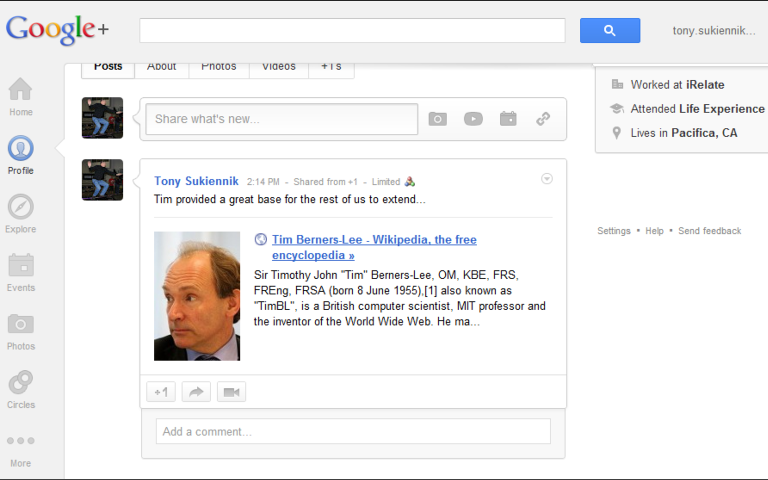Viewport: 768px width, 480px height.
Task: Open the Tim Berners-Lee photo thumbnail
Action: tap(197, 296)
